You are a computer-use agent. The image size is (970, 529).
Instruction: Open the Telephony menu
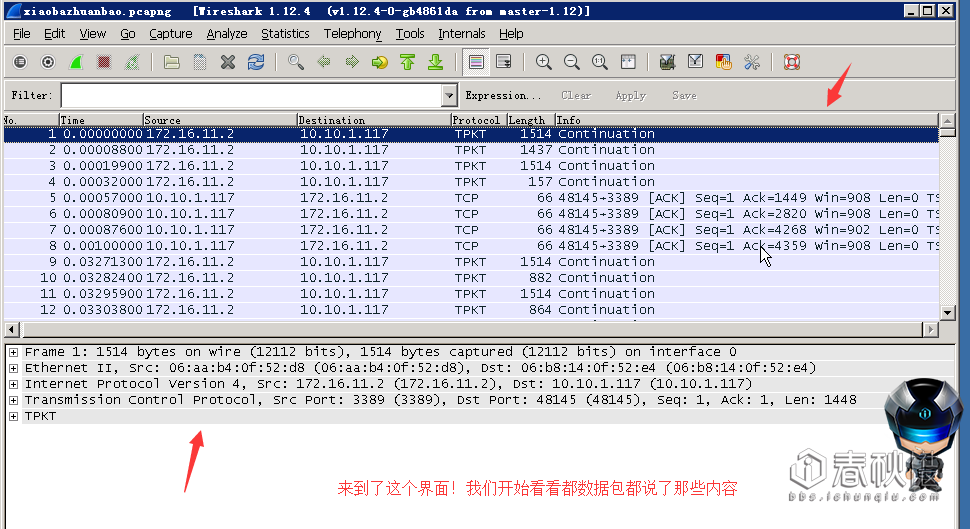(x=353, y=33)
